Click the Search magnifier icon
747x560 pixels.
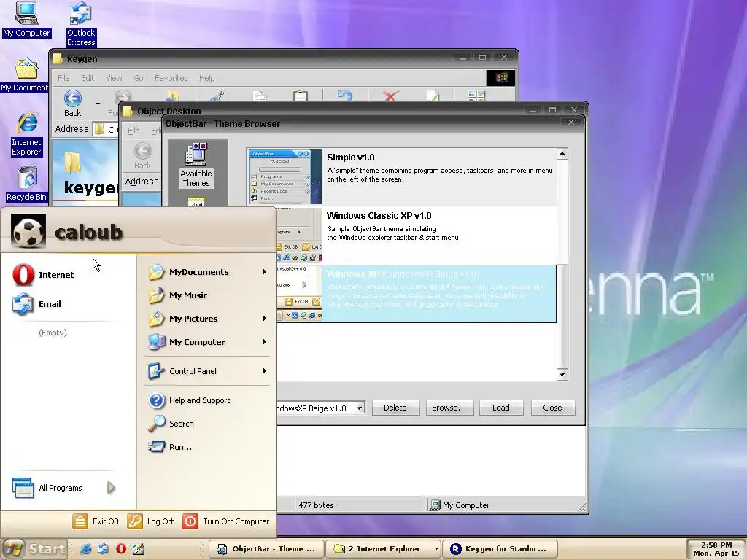[x=156, y=424]
